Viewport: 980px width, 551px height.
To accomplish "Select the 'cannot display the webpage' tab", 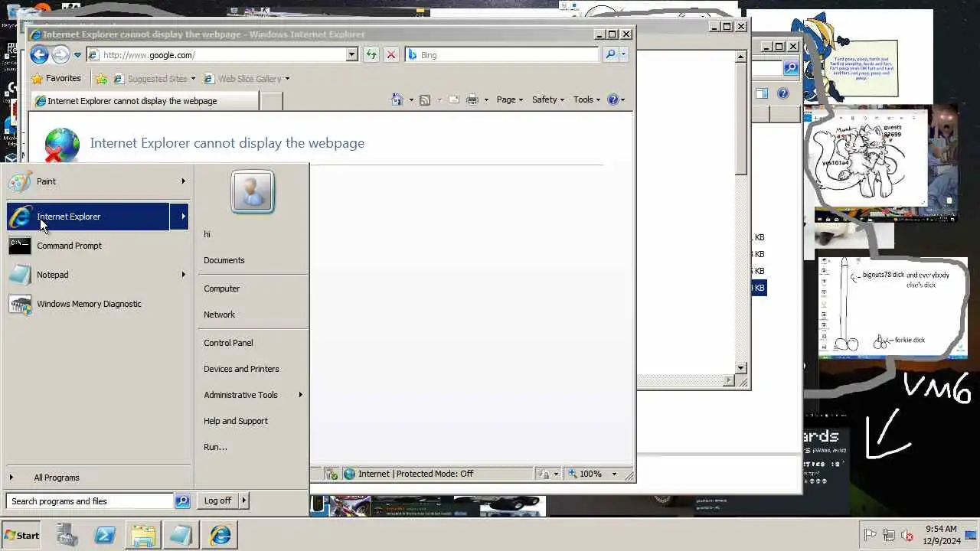I will 144,101.
